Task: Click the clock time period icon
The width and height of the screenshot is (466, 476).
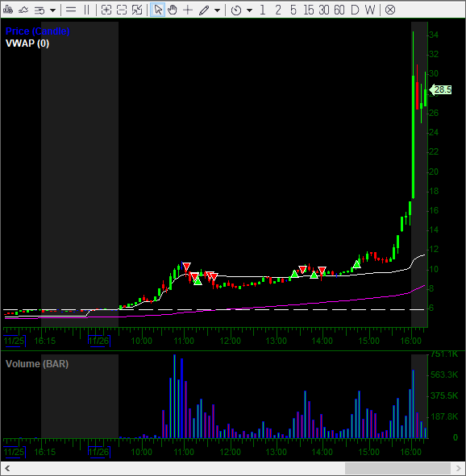Action: click(x=236, y=10)
